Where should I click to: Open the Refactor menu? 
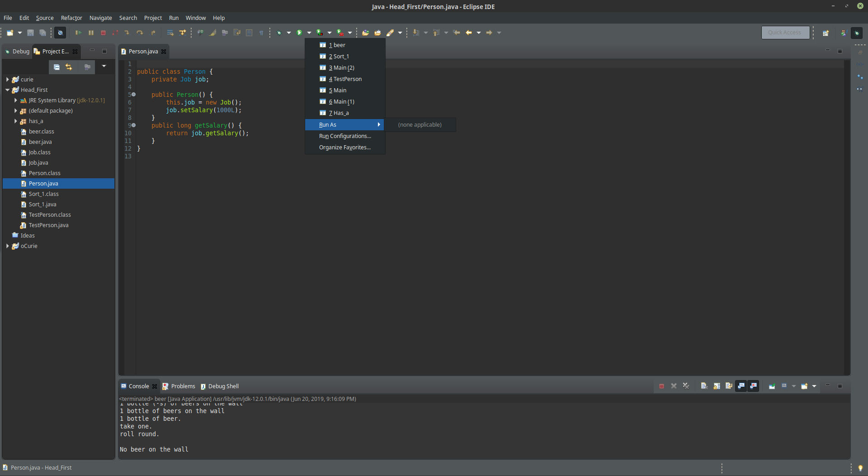point(71,18)
